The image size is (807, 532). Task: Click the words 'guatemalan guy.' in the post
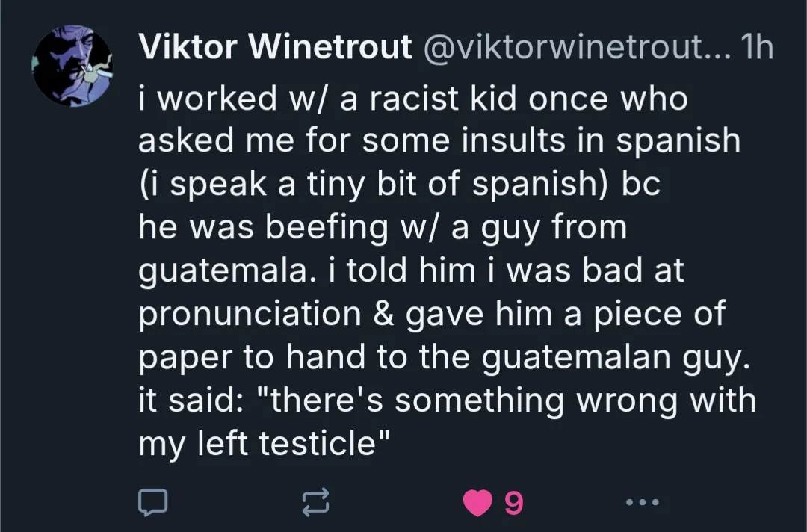(616, 357)
